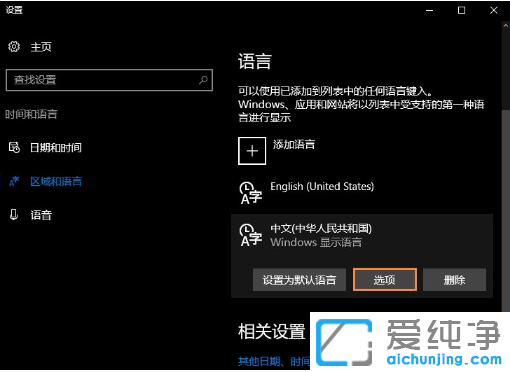Image resolution: width=510 pixels, height=372 pixels.
Task: Click the scrollbar up arrow
Action: point(506,25)
